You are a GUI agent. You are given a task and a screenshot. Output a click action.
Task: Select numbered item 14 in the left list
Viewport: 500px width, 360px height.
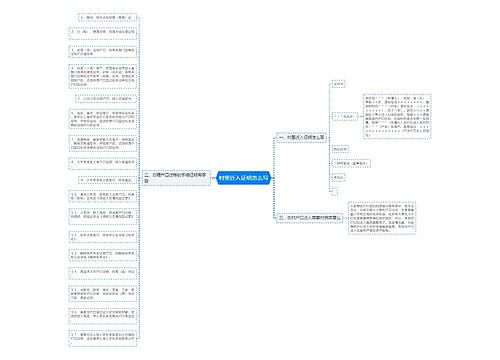point(103,273)
